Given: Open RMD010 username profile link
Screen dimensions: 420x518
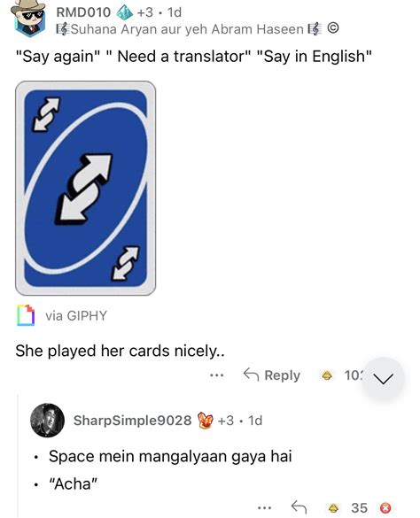Looking at the screenshot, I should click(x=83, y=12).
